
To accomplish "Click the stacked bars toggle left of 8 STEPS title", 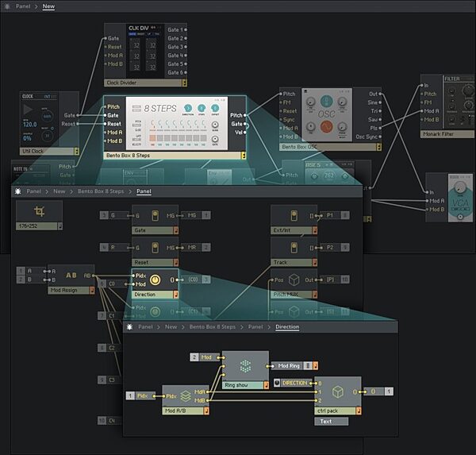I will click(x=136, y=108).
